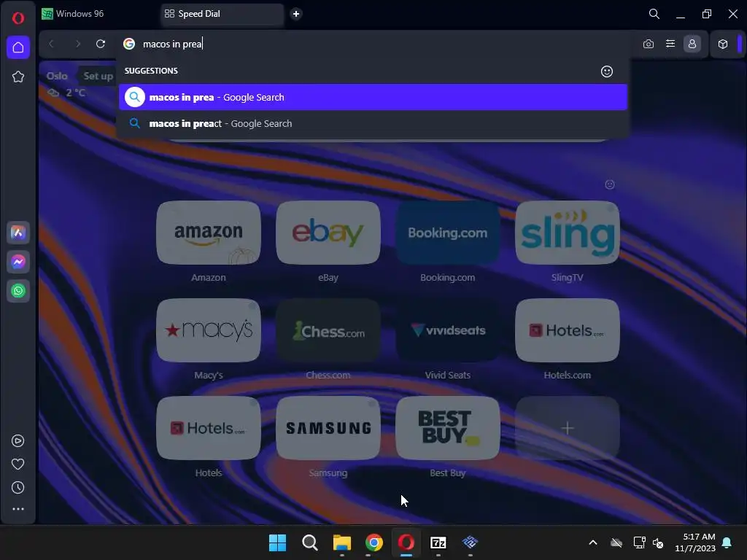Open the Hotels speed dial tile
The image size is (747, 560).
209,427
